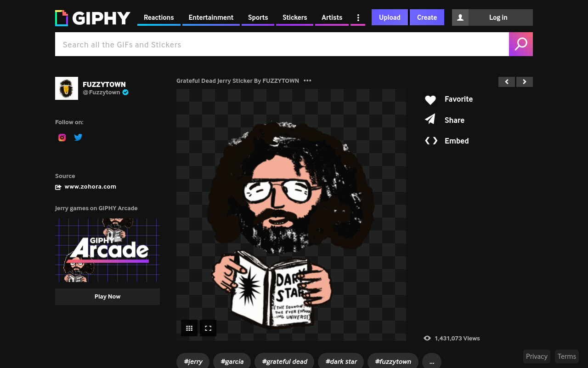Open the Stickers category

click(x=294, y=17)
